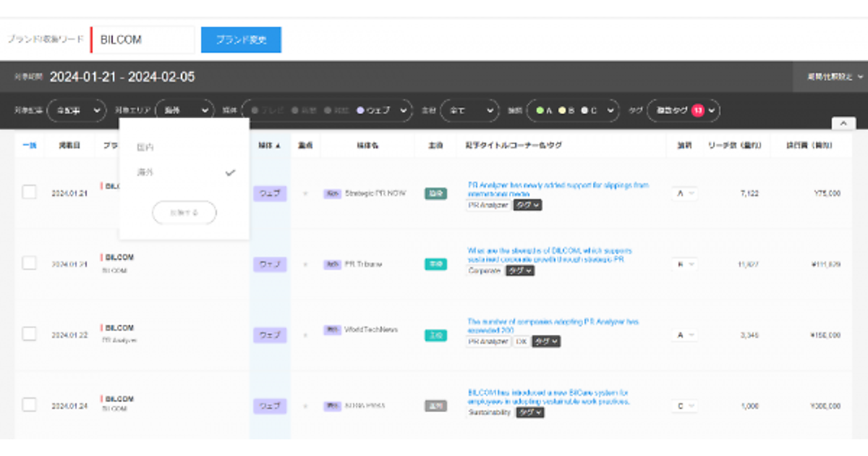Toggle the ウェブ media filter dot
Image resolution: width=868 pixels, height=456 pixels.
click(x=360, y=110)
